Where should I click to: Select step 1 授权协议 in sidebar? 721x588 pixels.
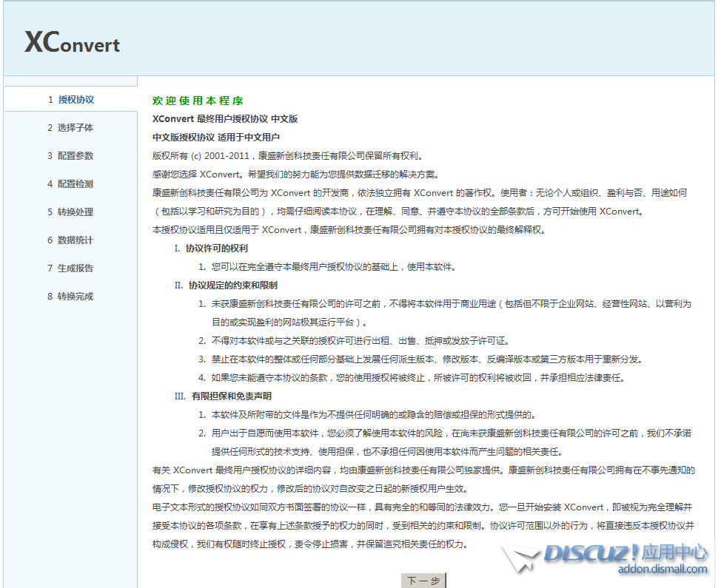[x=71, y=100]
